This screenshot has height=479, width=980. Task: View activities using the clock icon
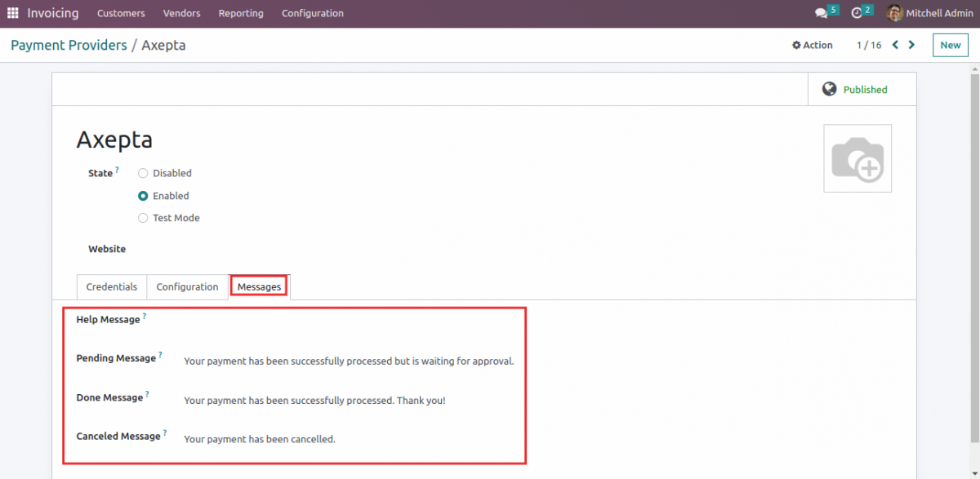pos(857,12)
